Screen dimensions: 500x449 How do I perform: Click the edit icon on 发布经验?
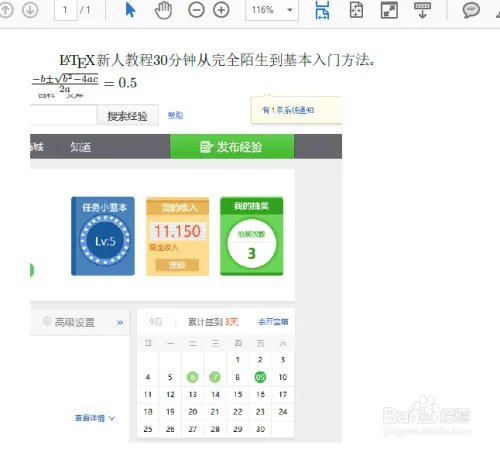[x=206, y=147]
